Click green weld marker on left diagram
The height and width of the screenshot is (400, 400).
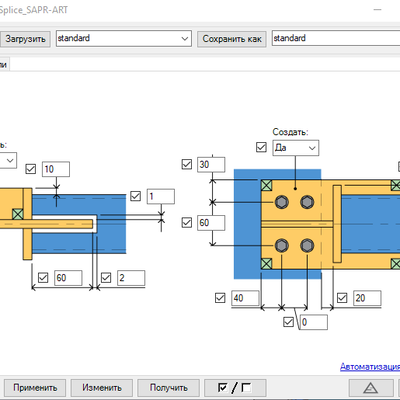17,214
